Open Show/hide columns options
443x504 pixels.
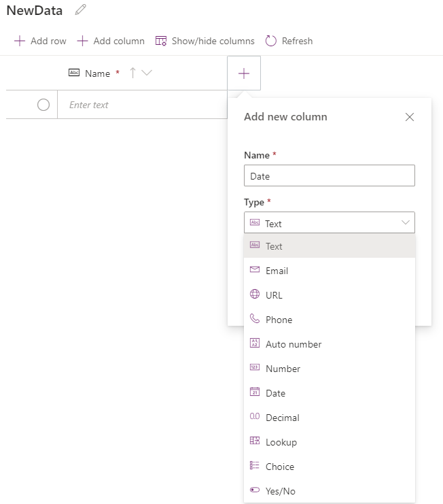[205, 41]
